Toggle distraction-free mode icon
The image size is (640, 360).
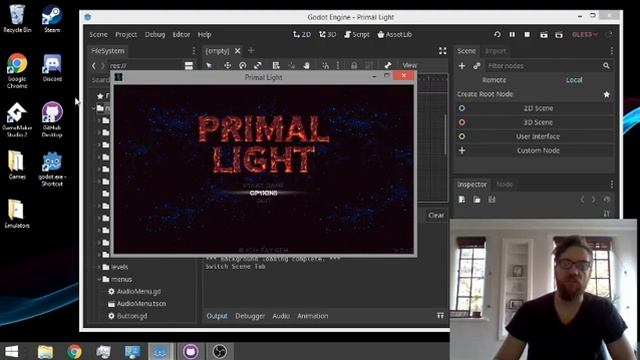click(442, 51)
